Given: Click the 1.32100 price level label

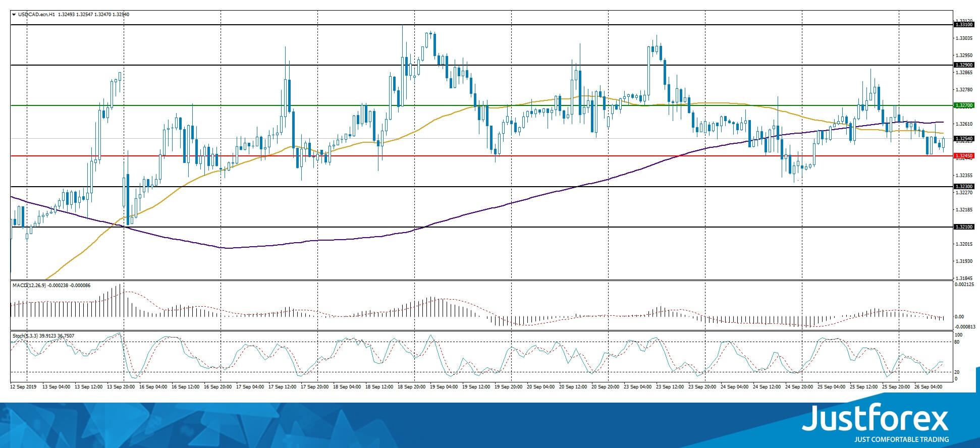Looking at the screenshot, I should coord(964,227).
